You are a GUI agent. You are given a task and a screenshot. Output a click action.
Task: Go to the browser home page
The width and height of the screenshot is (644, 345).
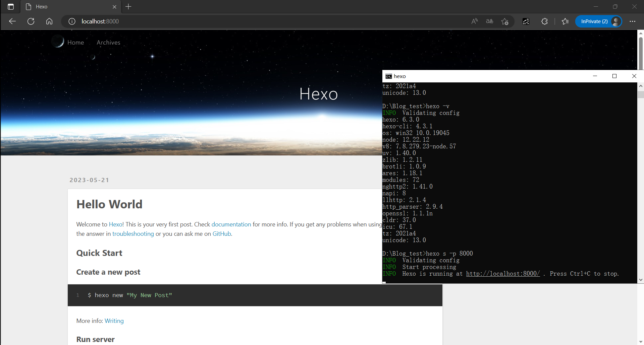(x=49, y=21)
